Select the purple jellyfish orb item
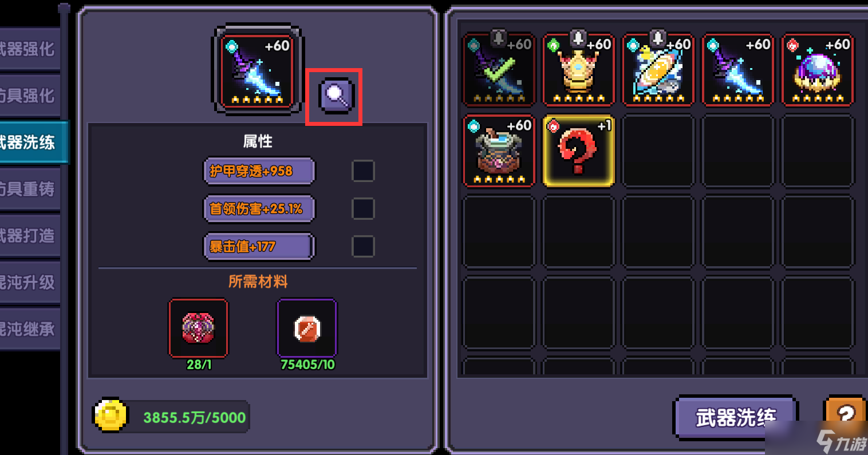868x455 pixels. (x=818, y=70)
